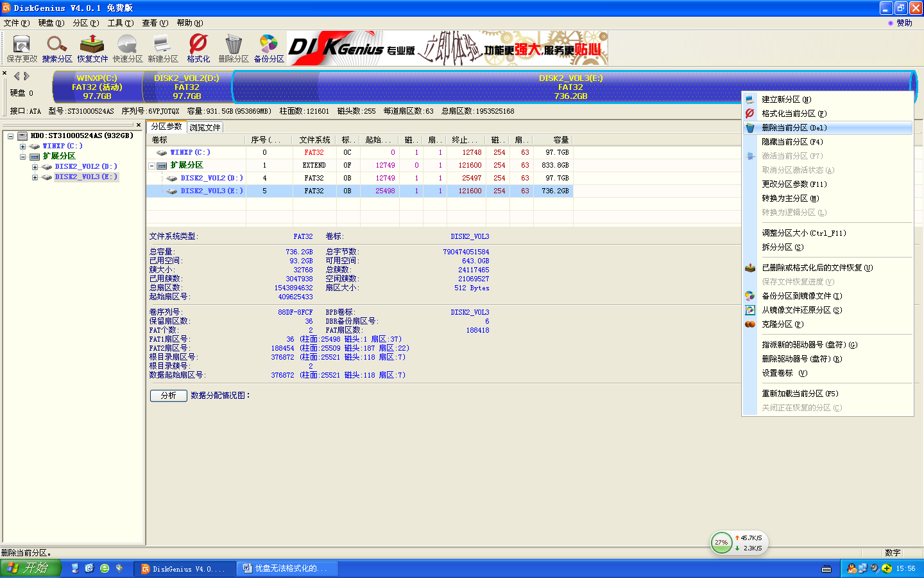This screenshot has height=578, width=924.
Task: Choose 删除当前分区 from context menu
Action: click(x=794, y=128)
